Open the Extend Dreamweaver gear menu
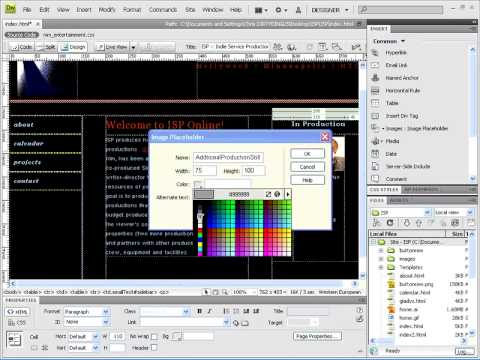 [x=281, y=10]
